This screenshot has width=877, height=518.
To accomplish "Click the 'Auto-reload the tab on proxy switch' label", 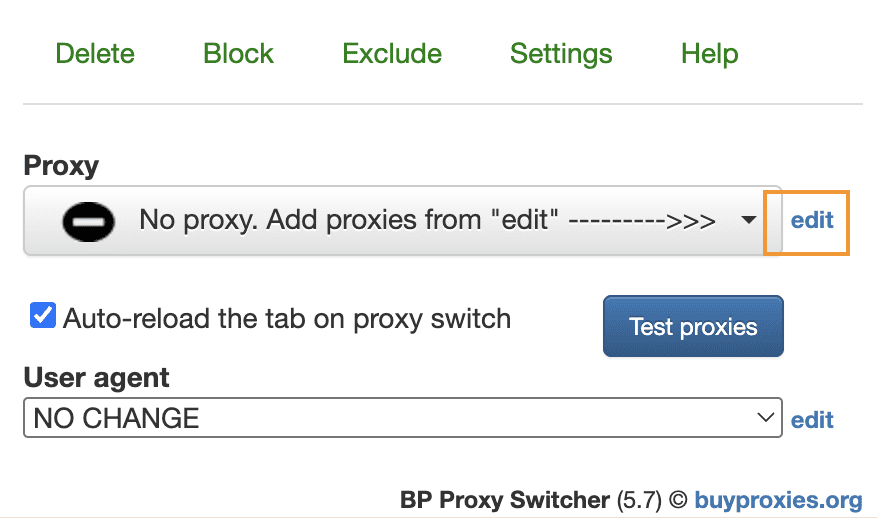I will click(287, 319).
